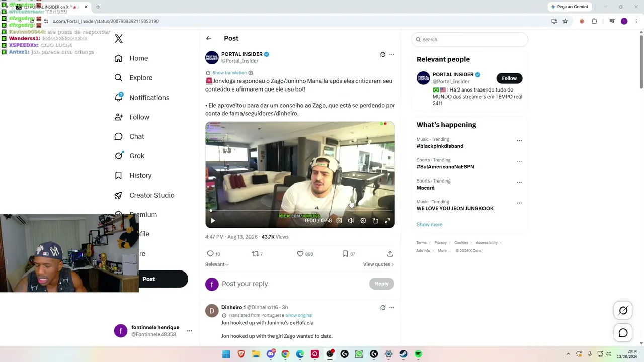644x362 pixels.
Task: Open the PORTAL INSIDER profile avatar on the post
Action: coord(212,57)
